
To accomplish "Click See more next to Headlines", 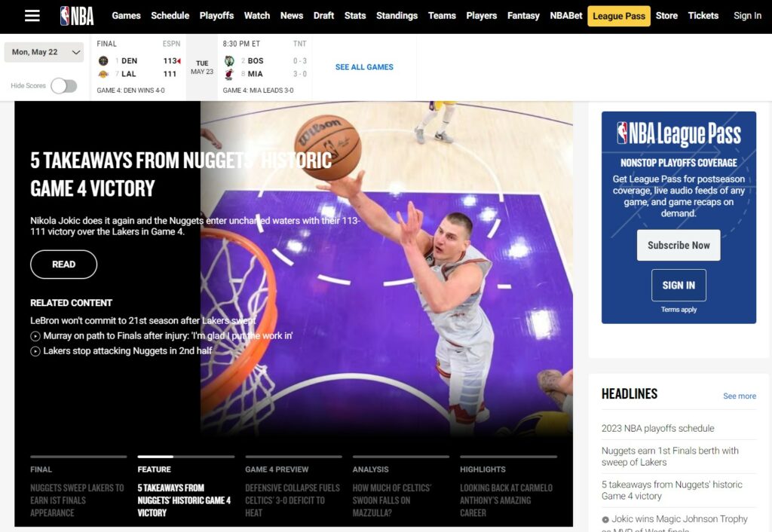I will [740, 396].
